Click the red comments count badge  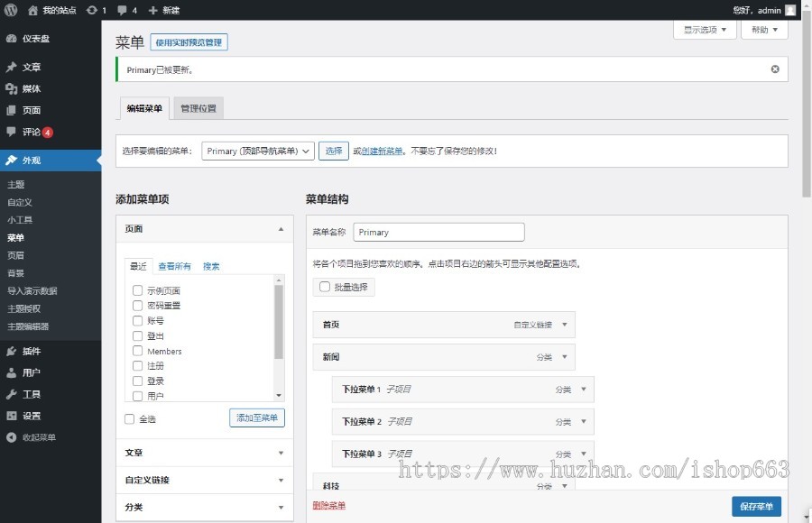(47, 133)
